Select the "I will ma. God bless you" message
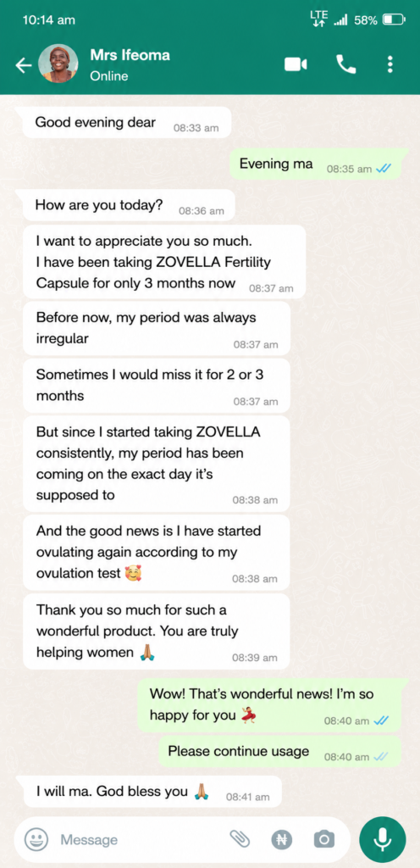 [x=153, y=792]
